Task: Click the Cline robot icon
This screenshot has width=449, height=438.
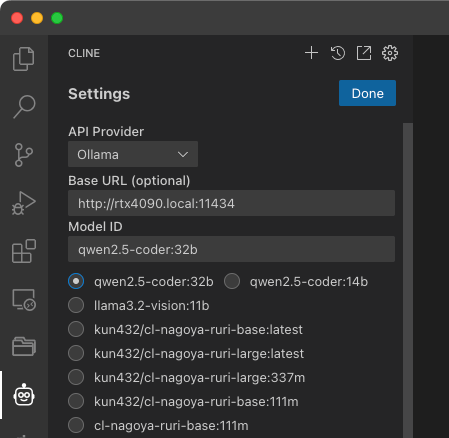Action: pyautogui.click(x=24, y=395)
